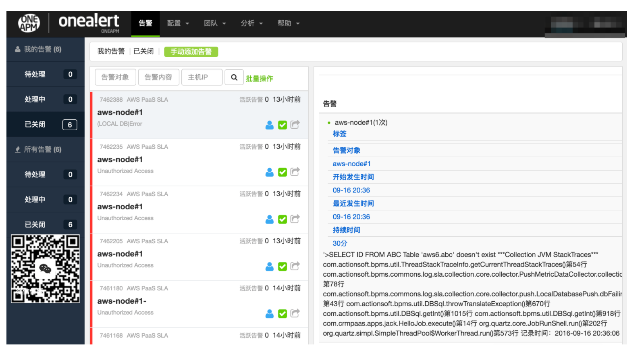Click 已关闭 breadcrumb link

(143, 51)
